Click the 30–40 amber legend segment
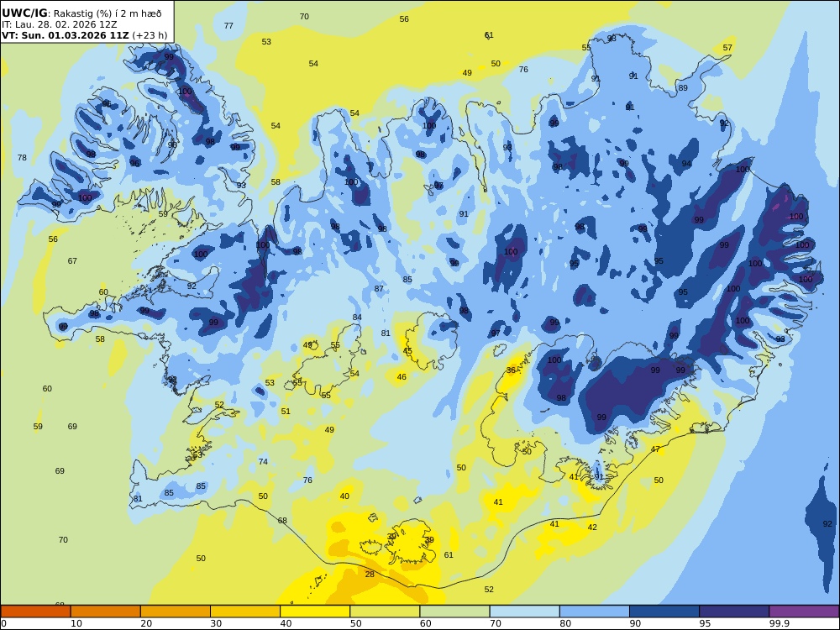The width and height of the screenshot is (840, 630). pyautogui.click(x=245, y=612)
